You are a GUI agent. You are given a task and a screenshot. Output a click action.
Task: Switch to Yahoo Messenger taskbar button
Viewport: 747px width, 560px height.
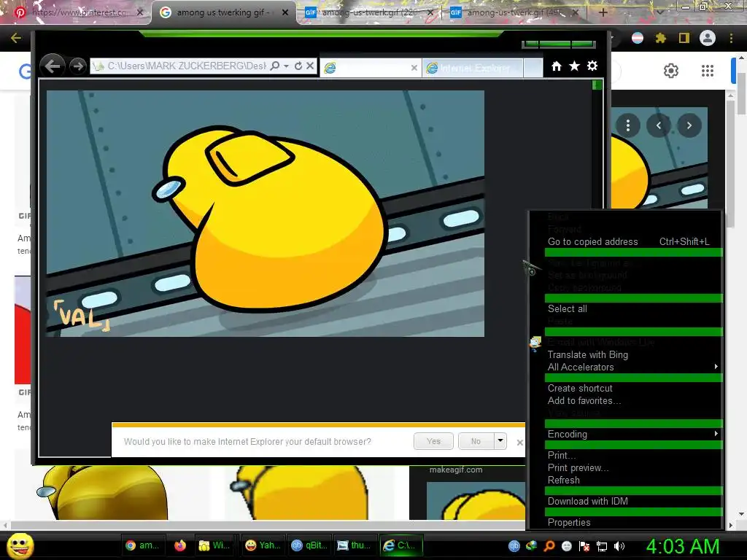pos(263,545)
